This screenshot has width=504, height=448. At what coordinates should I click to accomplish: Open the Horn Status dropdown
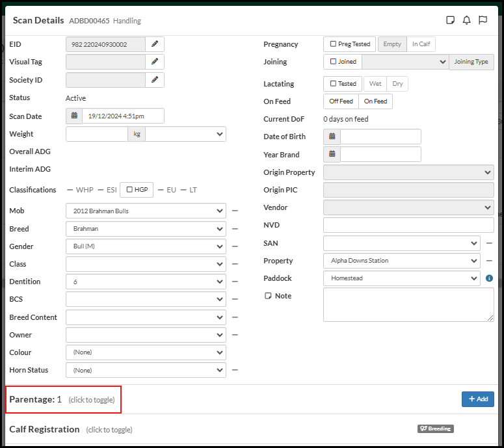[146, 370]
